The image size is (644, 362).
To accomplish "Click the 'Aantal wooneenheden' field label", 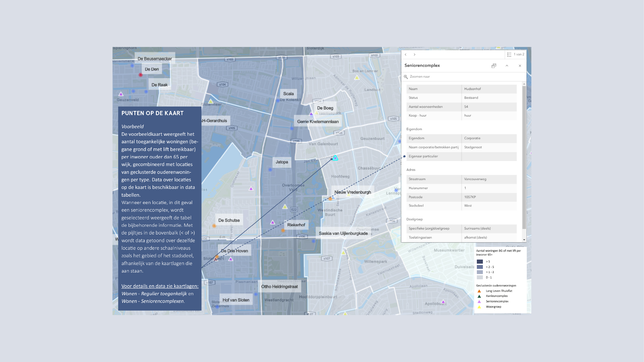I will click(426, 107).
